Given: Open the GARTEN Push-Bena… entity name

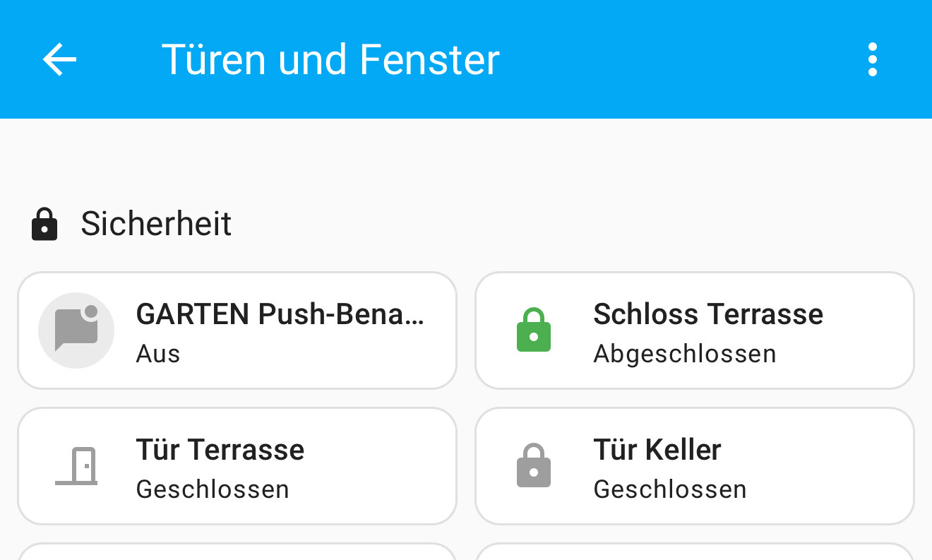Looking at the screenshot, I should click(x=280, y=314).
